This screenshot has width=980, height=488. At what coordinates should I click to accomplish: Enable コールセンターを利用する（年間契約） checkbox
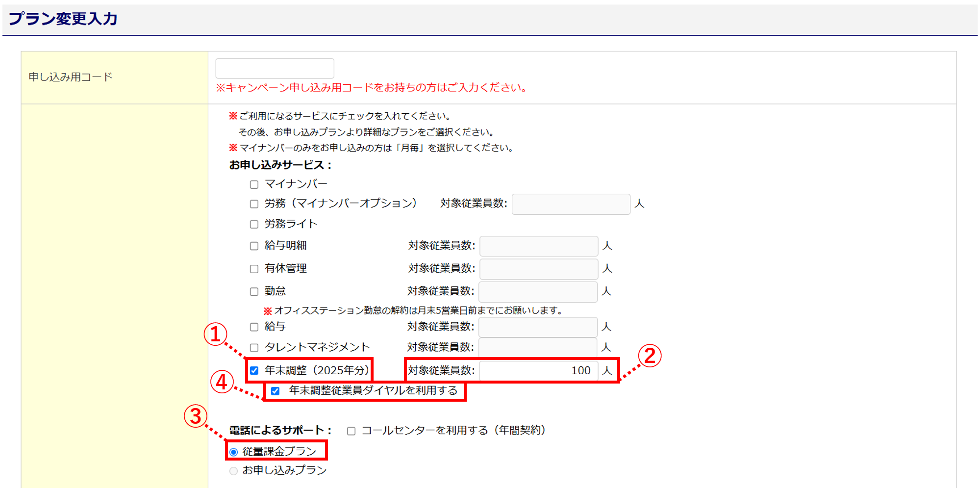351,431
